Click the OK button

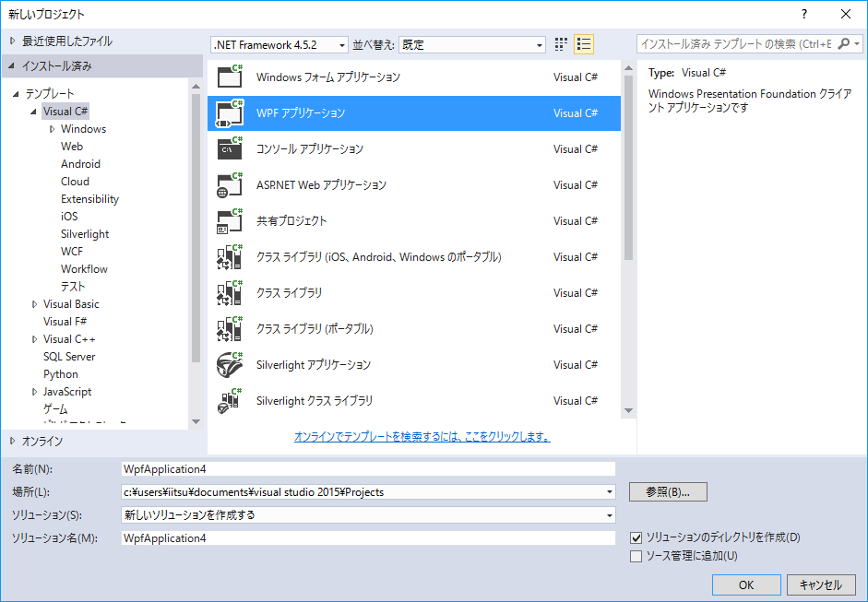point(746,584)
